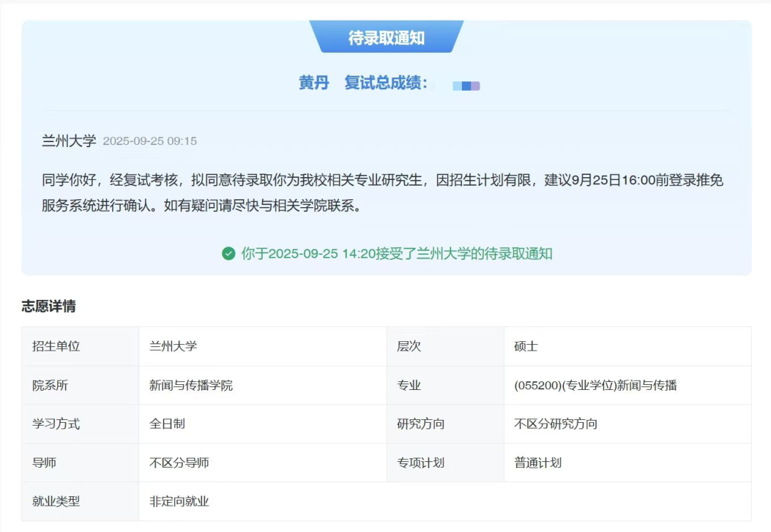Click the 不区分导师 advisor value
Screen dimensions: 771x532
pyautogui.click(x=179, y=463)
